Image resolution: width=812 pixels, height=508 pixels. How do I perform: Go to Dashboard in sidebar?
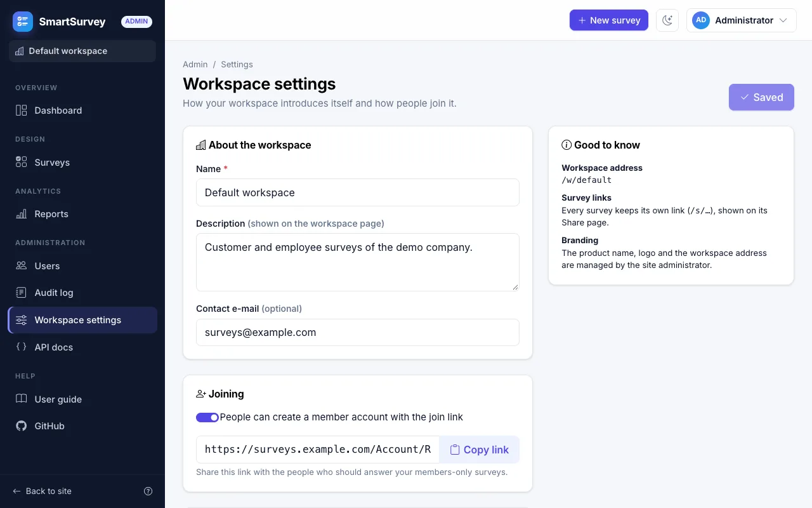tap(82, 110)
